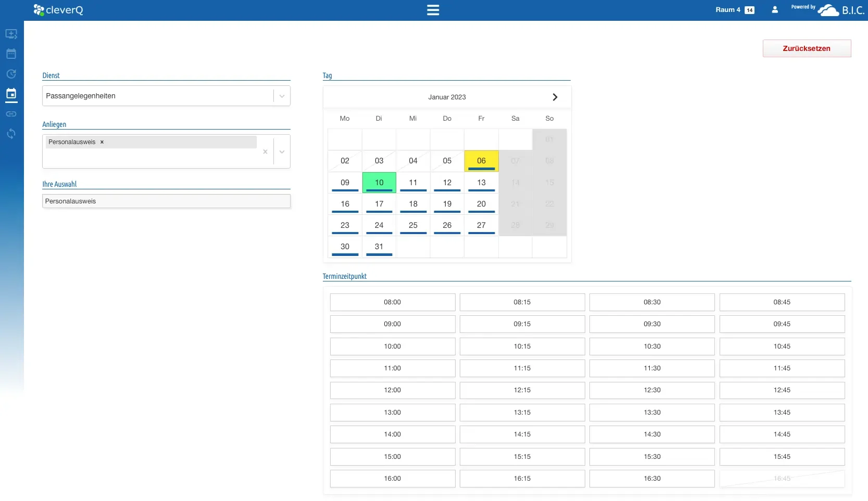Click the clock history sidebar icon
This screenshot has height=501, width=868.
[11, 74]
